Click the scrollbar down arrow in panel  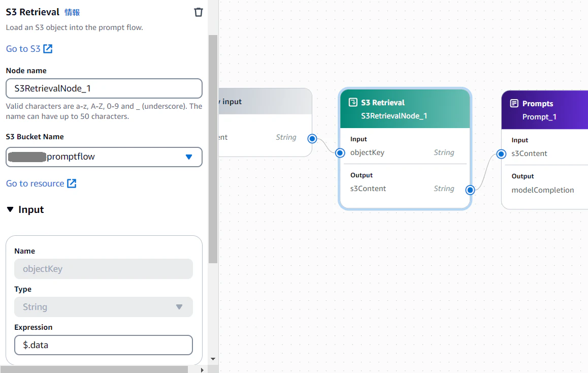[213, 359]
